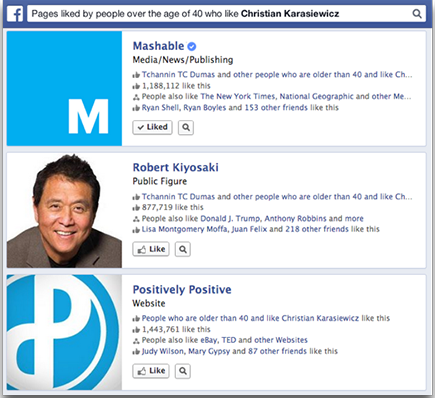The image size is (435, 398).
Task: Click people icon beside "People also like The New York Times"
Action: point(136,97)
